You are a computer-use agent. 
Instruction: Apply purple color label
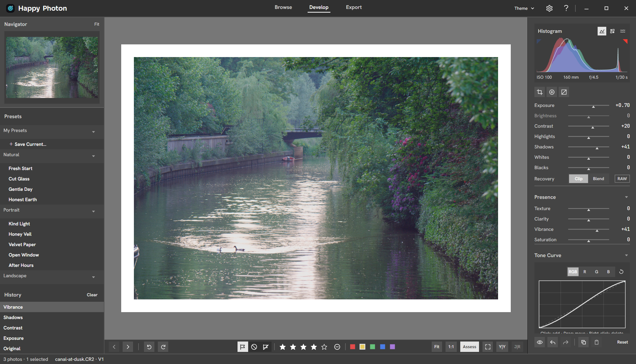(x=392, y=347)
